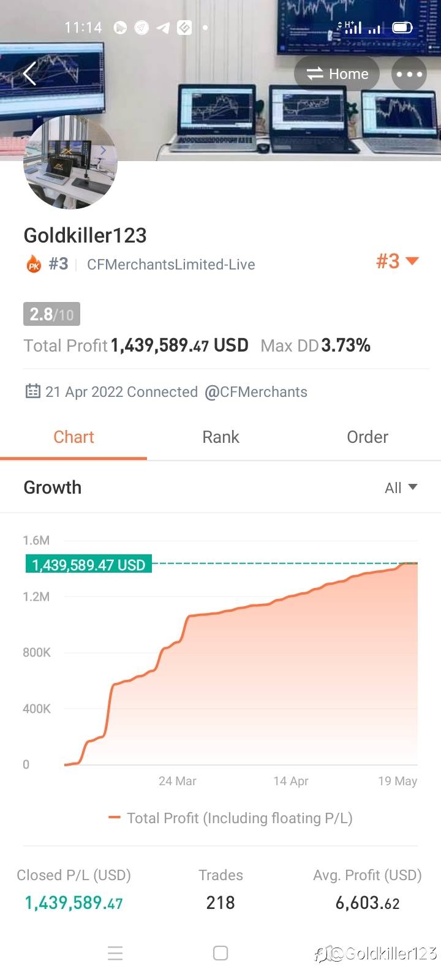This screenshot has width=441, height=980.
Task: Switch to the Rank tab
Action: (x=221, y=437)
